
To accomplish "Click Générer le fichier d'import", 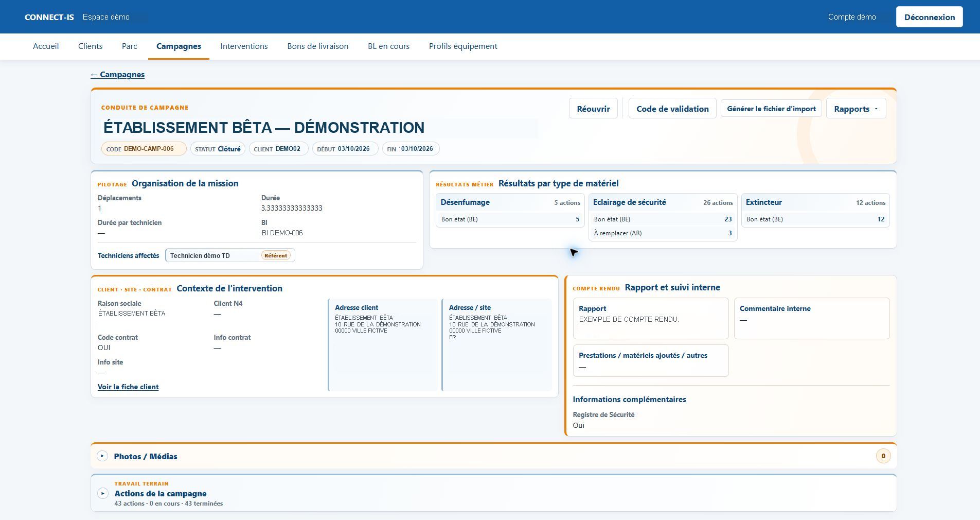I will click(771, 109).
